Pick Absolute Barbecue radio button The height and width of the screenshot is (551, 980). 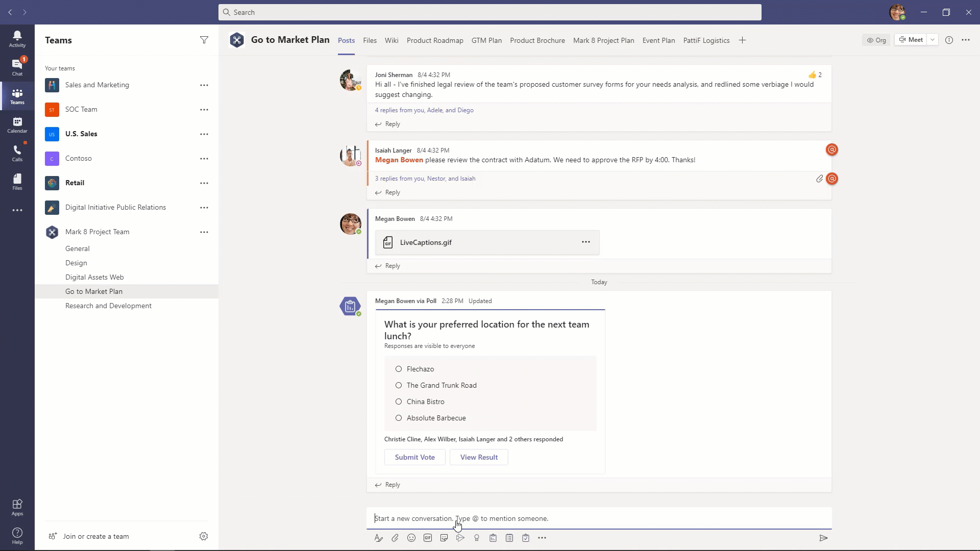[399, 418]
